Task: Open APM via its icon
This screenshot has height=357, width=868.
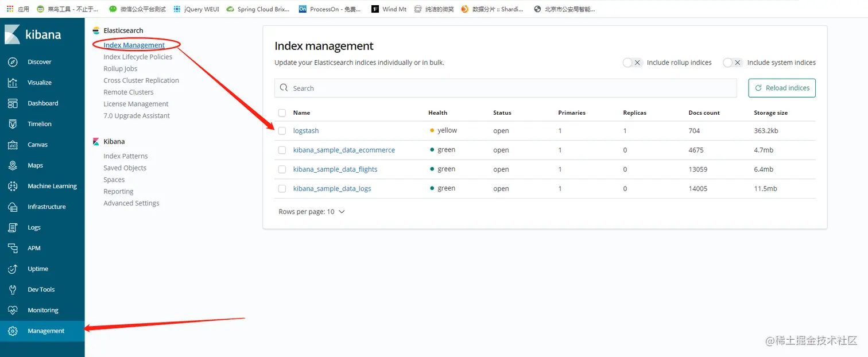Action: 13,248
